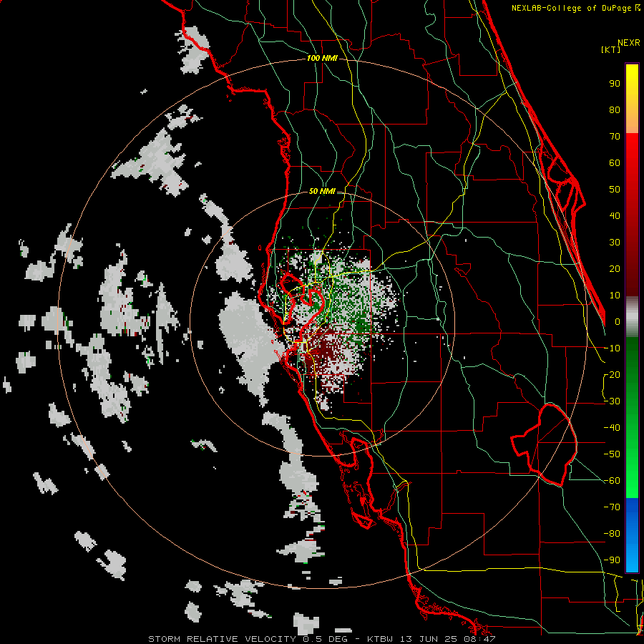Image resolution: width=644 pixels, height=644 pixels.
Task: Click the positive 90 knot scale value
Action: pyautogui.click(x=615, y=84)
